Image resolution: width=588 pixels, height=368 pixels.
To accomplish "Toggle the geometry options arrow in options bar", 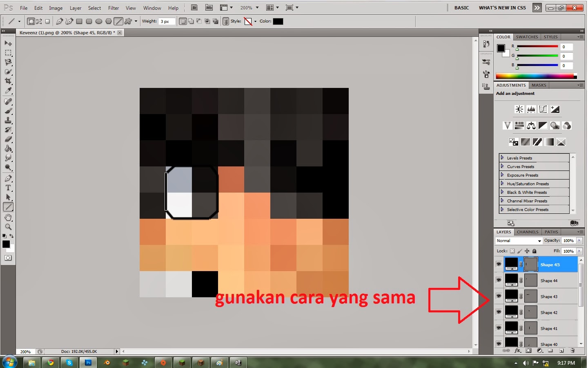I will tap(136, 21).
